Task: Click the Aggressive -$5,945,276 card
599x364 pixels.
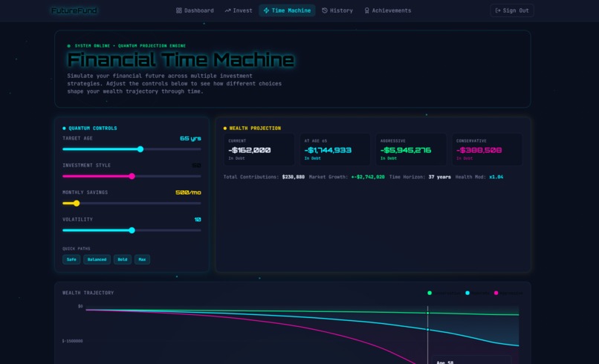Action: [411, 149]
